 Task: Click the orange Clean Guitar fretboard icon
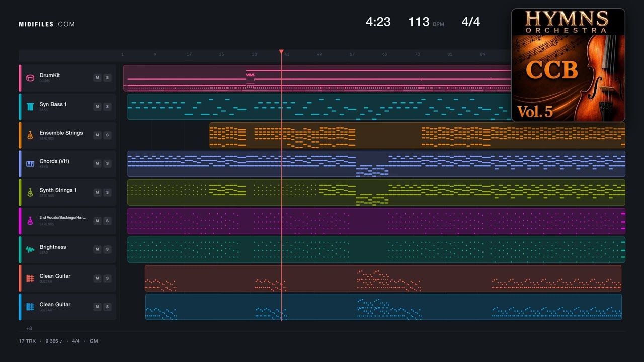click(30, 278)
